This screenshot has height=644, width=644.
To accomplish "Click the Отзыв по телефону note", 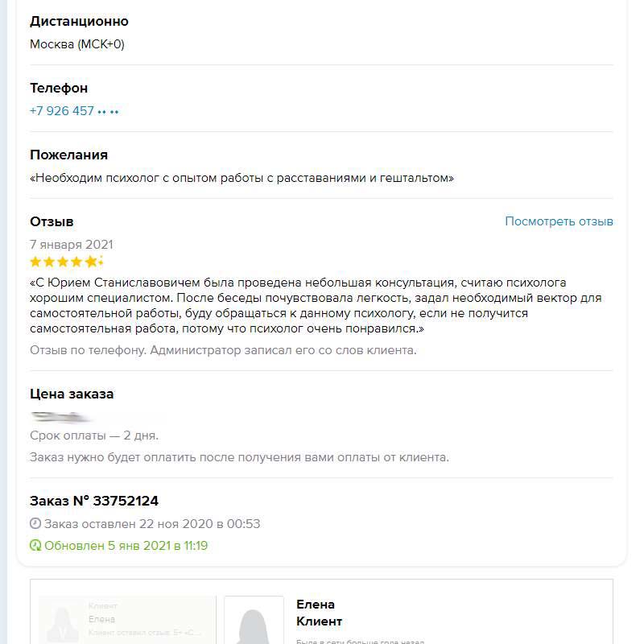I will (x=223, y=350).
